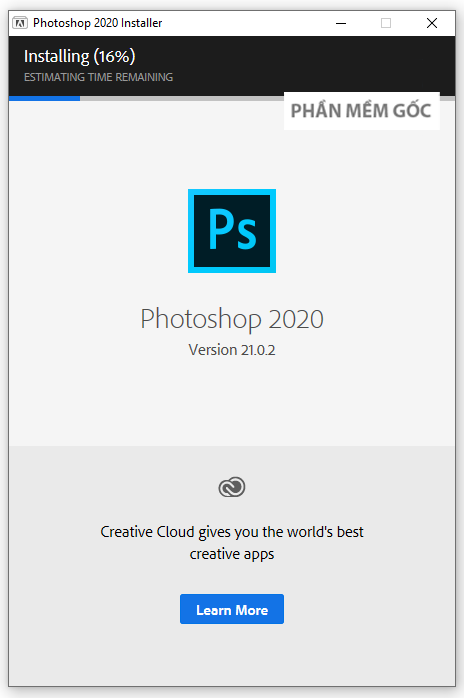Viewport: 464px width, 698px height.
Task: Click the Adobe installer icon in title bar
Action: point(20,23)
